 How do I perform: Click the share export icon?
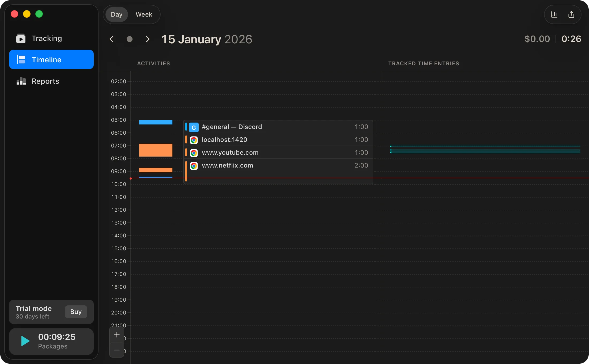click(x=571, y=14)
